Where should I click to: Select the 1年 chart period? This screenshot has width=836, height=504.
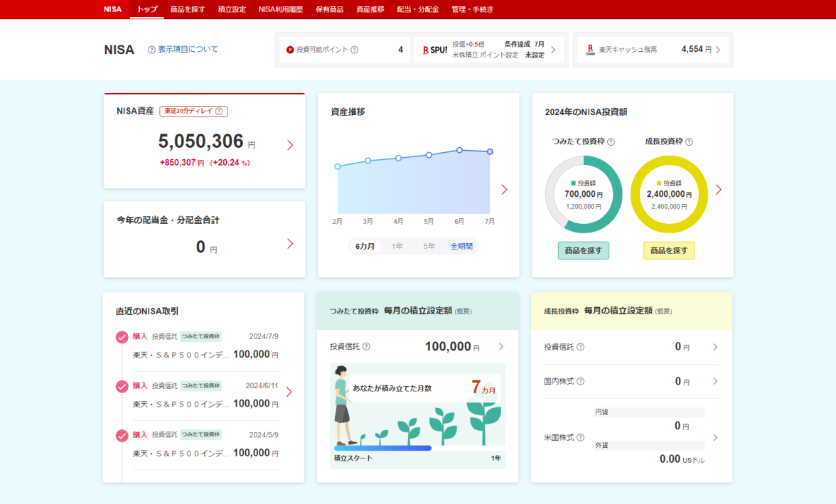tap(397, 246)
